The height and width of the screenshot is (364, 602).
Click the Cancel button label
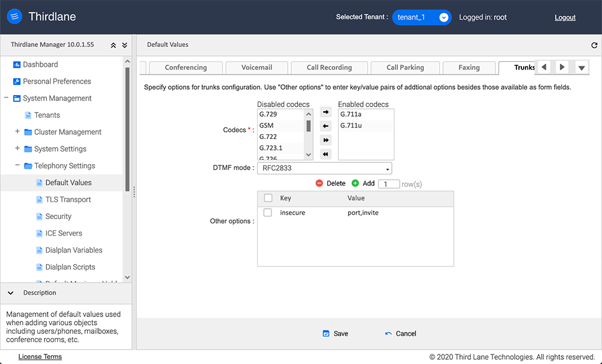[x=406, y=334]
